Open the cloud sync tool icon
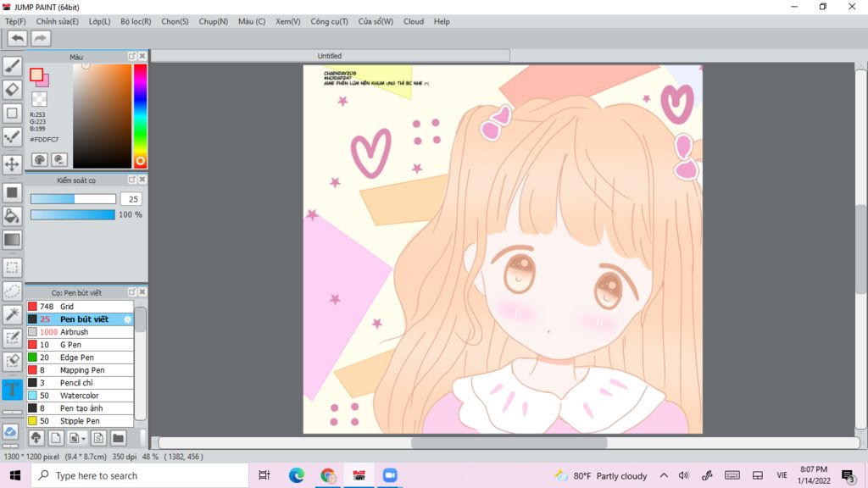The image size is (868, 488). click(10, 431)
